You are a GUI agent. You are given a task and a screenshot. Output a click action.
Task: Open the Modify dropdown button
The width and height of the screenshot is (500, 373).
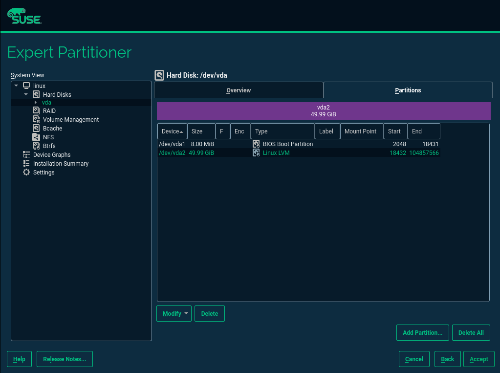click(x=174, y=314)
